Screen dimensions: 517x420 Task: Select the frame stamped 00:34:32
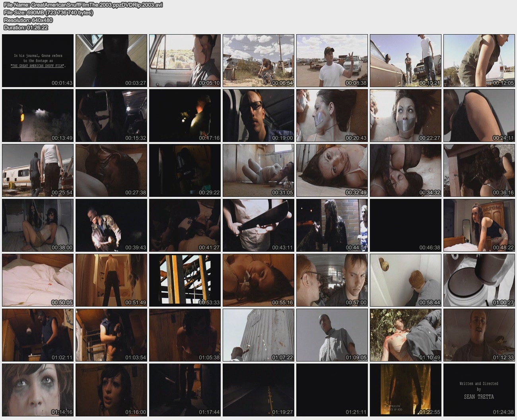(x=406, y=170)
